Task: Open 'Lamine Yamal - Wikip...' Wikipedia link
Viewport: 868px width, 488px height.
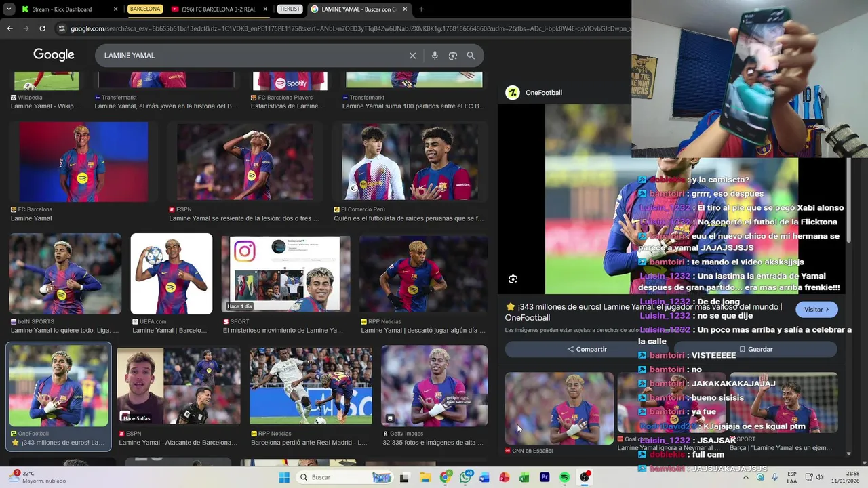Action: click(45, 106)
